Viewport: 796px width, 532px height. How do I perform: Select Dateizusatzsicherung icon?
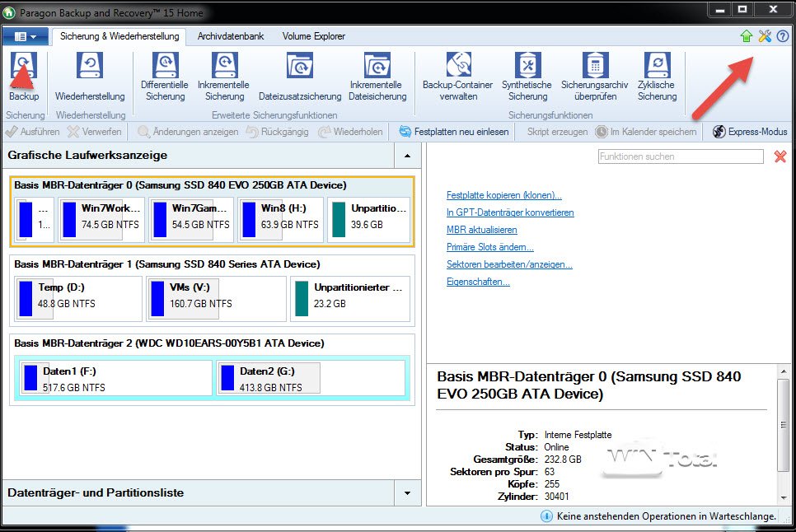[299, 68]
